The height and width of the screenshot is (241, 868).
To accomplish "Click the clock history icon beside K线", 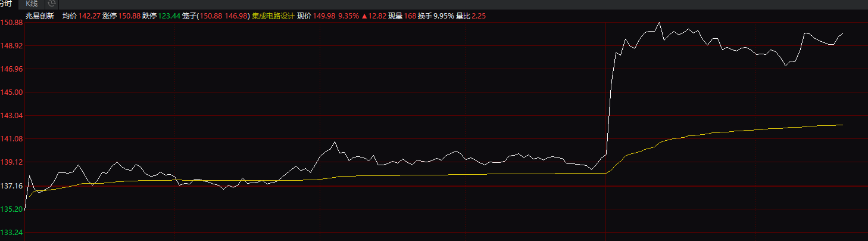I will click(52, 4).
